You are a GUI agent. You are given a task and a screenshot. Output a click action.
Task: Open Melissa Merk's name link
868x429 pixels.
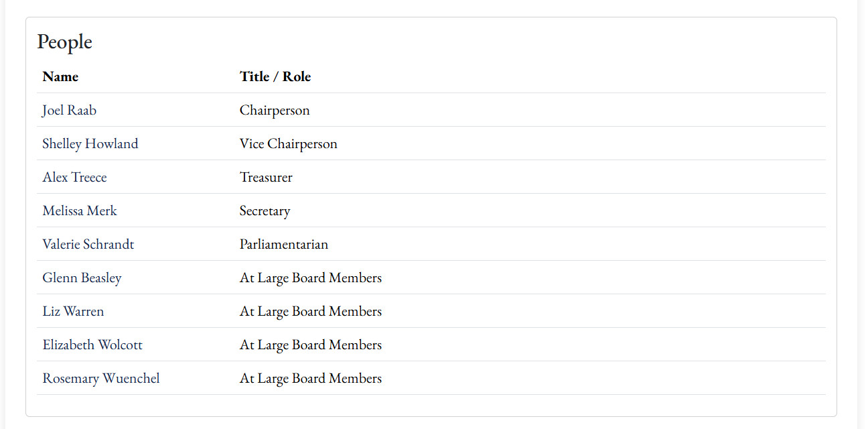[80, 210]
